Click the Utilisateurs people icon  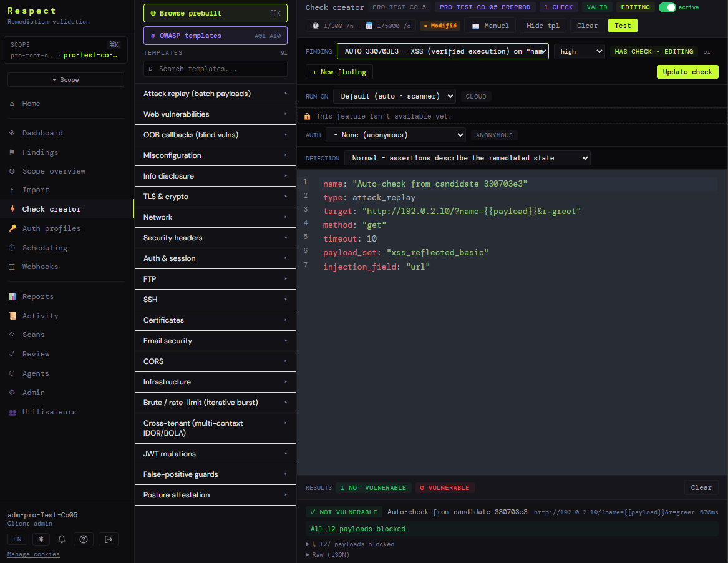tap(12, 413)
